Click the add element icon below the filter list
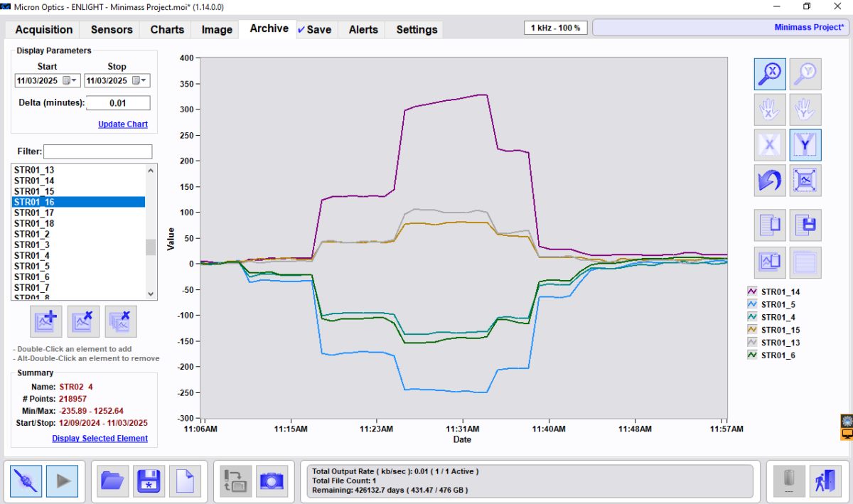This screenshot has width=853, height=504. pos(45,321)
